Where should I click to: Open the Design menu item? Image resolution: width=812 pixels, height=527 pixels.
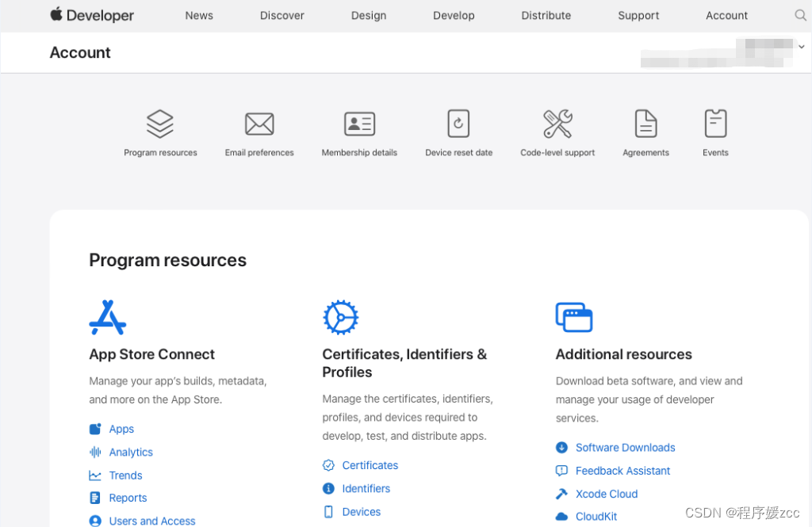[369, 16]
